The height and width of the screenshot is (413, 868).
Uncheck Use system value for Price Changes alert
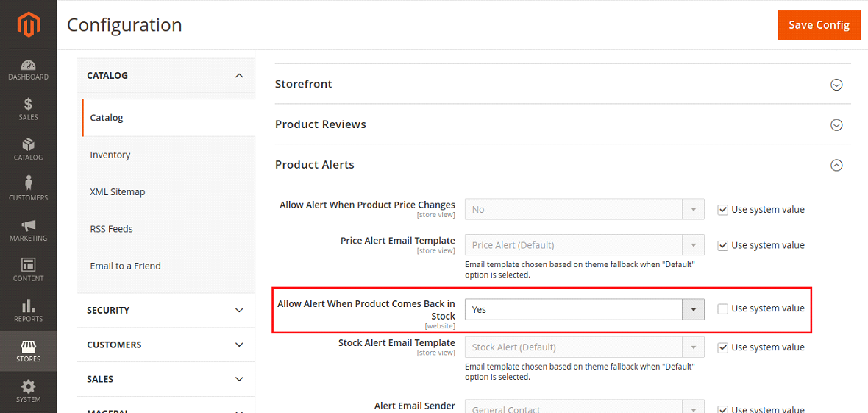click(722, 210)
